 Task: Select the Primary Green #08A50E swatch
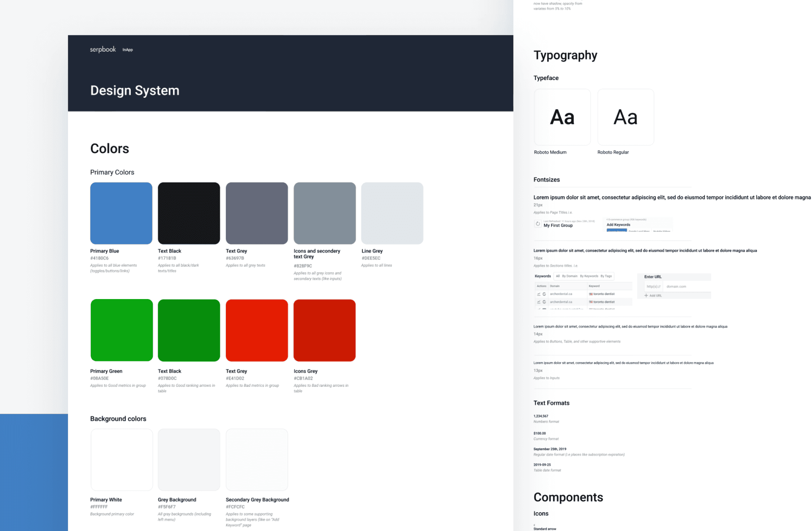[121, 330]
